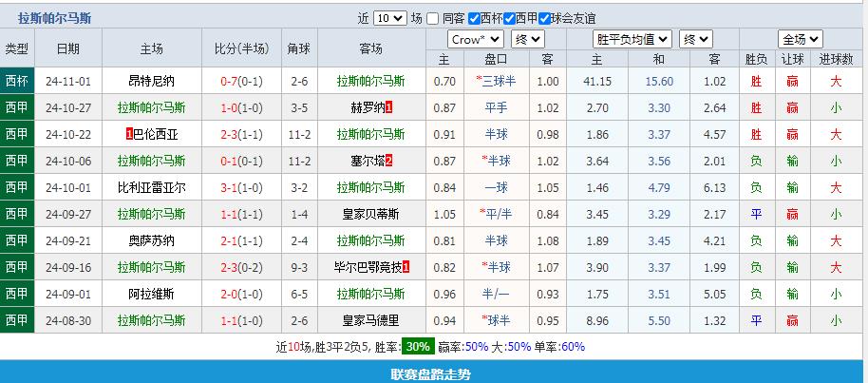
Task: Click the red card badge before 巴伦西亚
Action: point(128,134)
